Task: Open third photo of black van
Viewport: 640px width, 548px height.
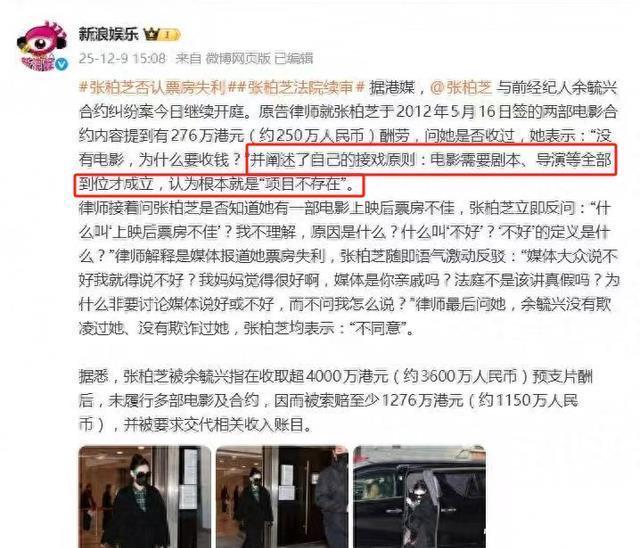Action: coord(419,497)
